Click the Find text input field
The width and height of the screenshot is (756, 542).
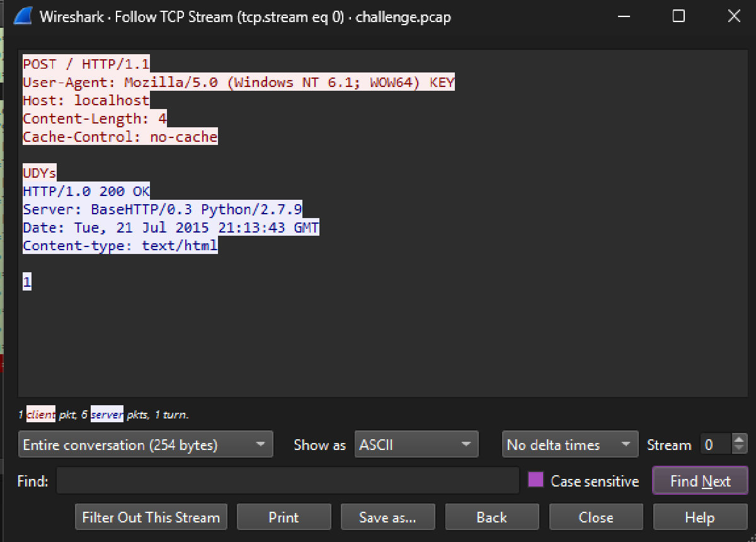288,481
